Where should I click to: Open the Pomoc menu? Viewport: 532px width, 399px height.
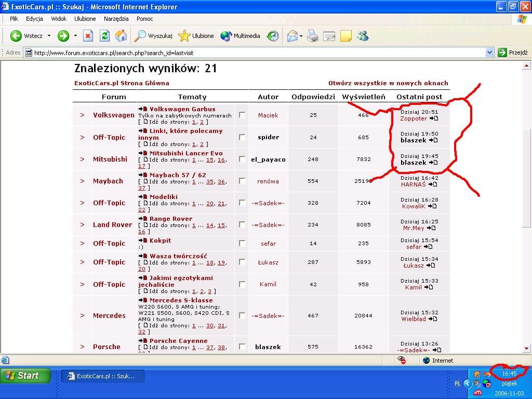coord(145,19)
